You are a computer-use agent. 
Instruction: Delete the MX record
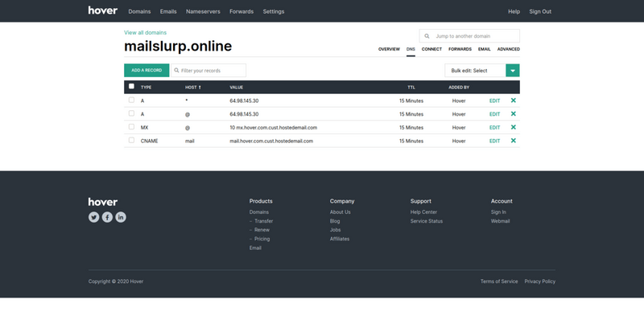tap(513, 128)
